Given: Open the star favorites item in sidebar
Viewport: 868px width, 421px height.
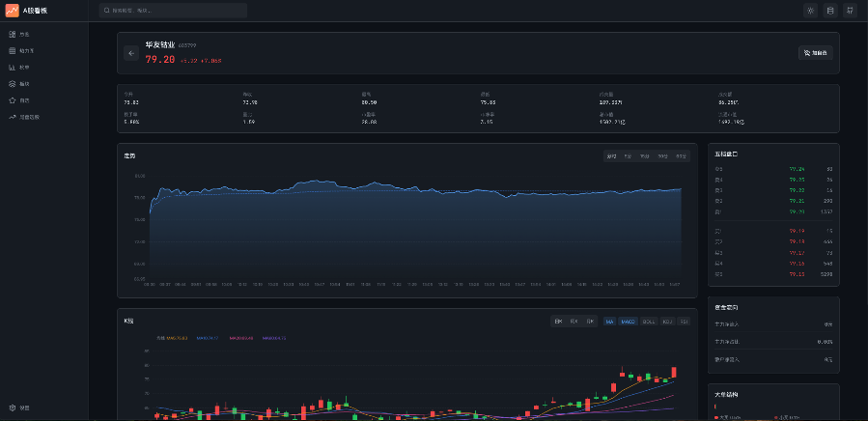Looking at the screenshot, I should (x=13, y=100).
